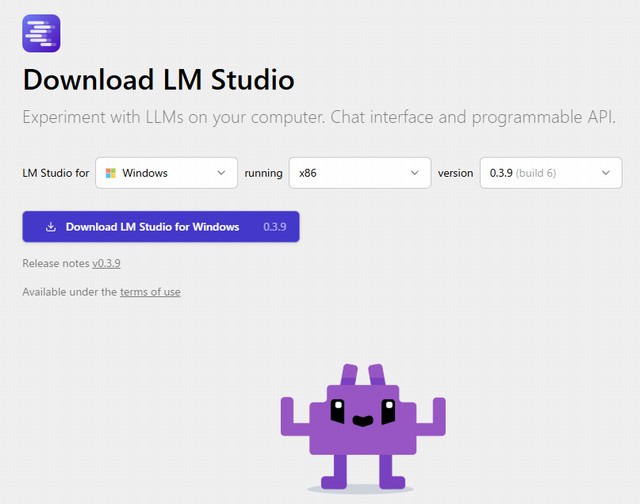Click the 0.3.9 version text inside download button

(275, 226)
